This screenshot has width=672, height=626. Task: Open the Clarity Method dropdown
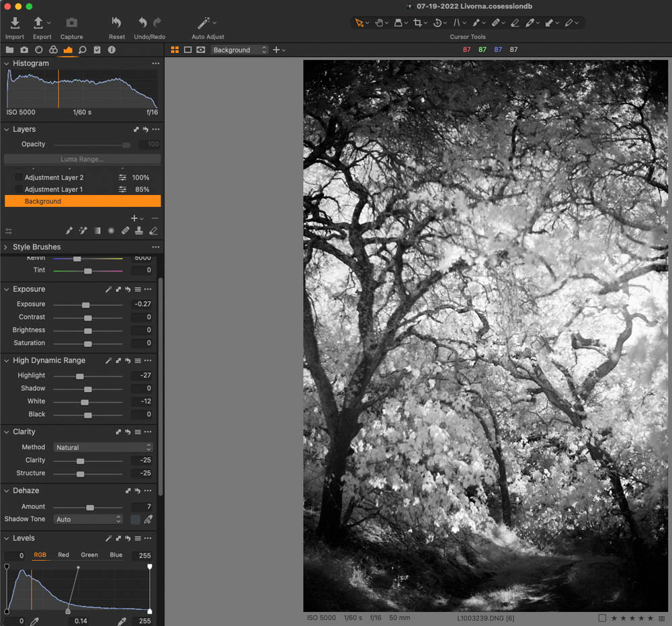(103, 447)
